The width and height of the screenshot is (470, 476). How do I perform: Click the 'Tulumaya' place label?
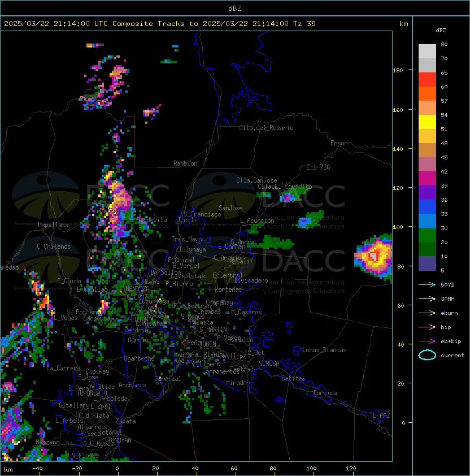tap(193, 249)
